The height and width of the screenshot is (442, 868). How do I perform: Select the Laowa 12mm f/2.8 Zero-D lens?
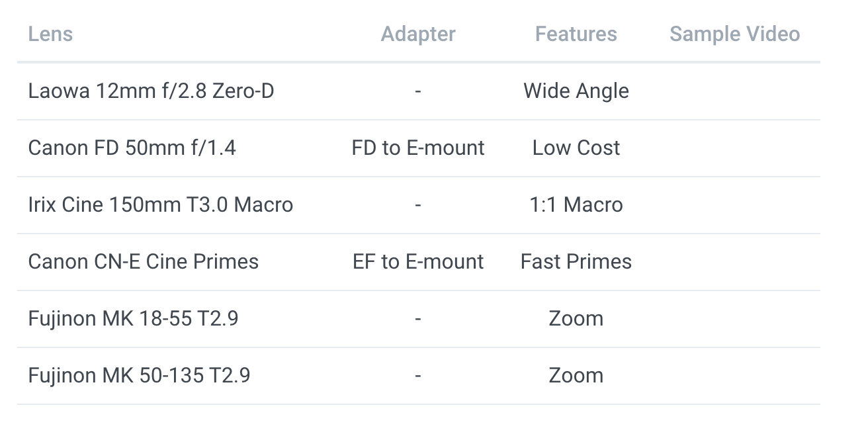pos(151,91)
